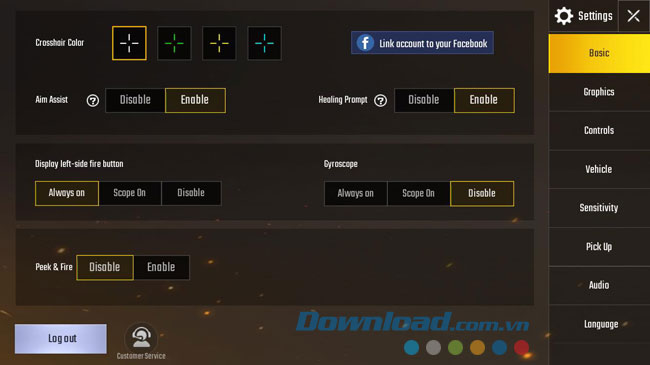The width and height of the screenshot is (650, 365).
Task: Close the settings with X icon
Action: [633, 16]
